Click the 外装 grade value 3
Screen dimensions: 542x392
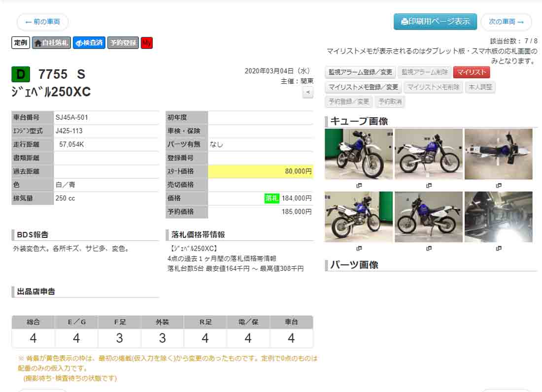[163, 338]
